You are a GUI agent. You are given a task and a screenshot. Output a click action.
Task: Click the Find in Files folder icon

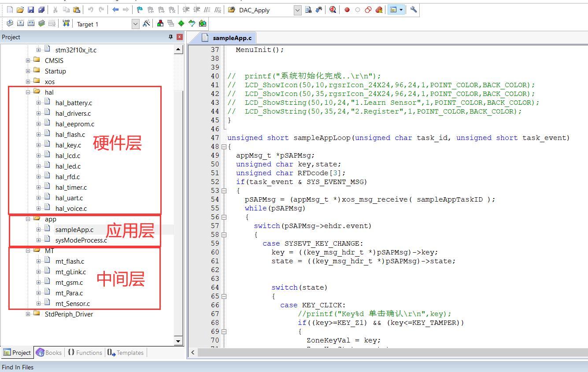[x=232, y=10]
